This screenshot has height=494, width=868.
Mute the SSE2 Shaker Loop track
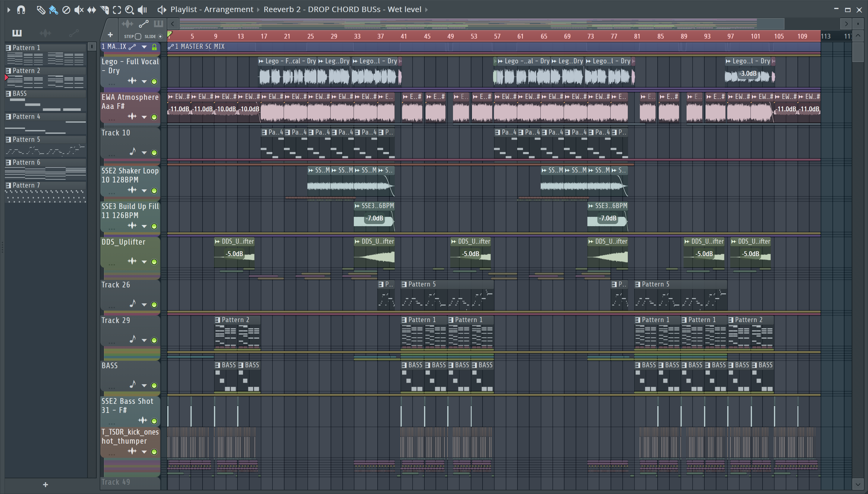pyautogui.click(x=154, y=191)
